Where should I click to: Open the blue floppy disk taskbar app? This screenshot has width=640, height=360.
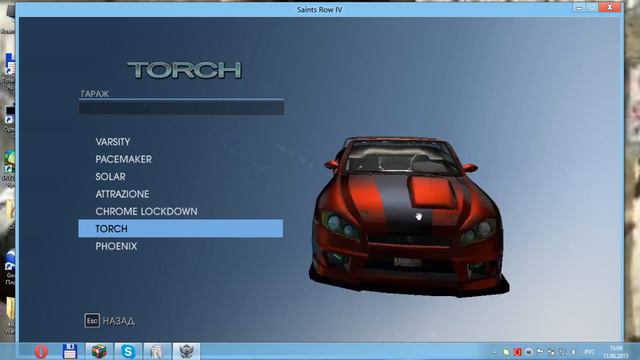click(x=70, y=351)
